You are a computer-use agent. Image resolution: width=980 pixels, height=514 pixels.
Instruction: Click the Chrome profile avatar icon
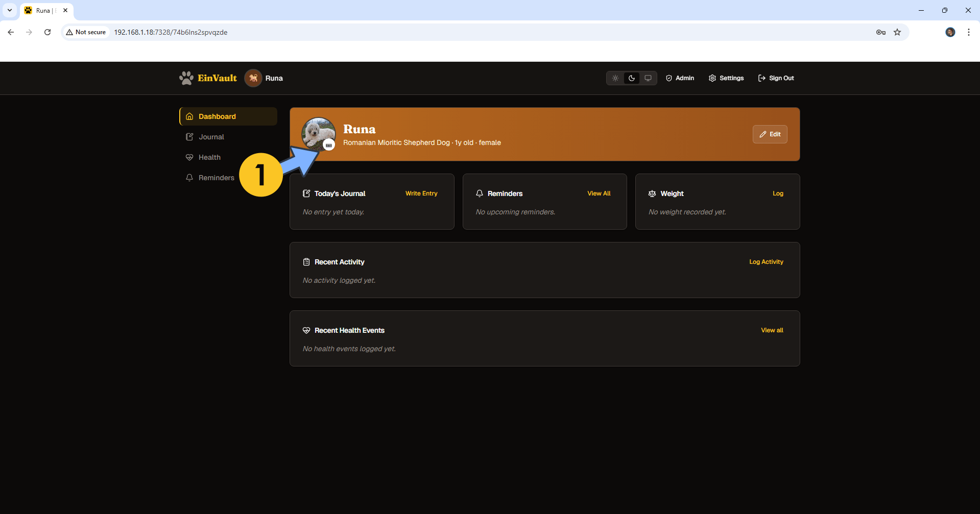pos(950,32)
